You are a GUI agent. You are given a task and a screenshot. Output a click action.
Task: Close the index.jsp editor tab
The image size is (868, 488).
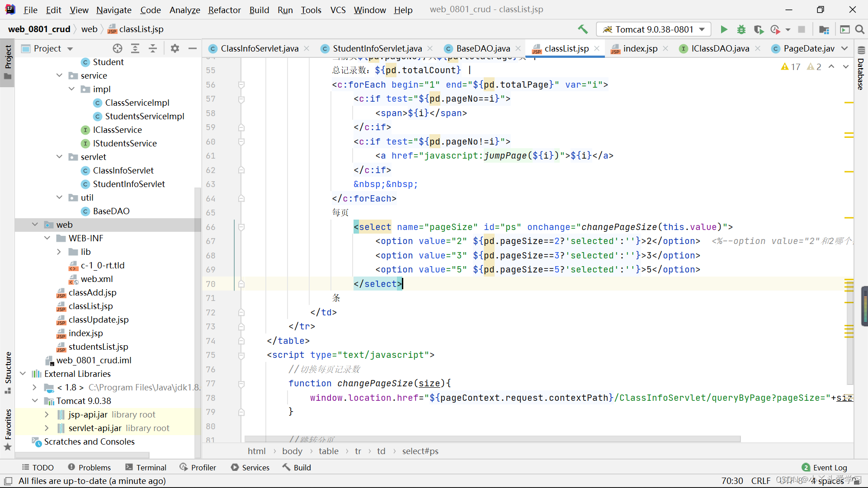tap(665, 48)
